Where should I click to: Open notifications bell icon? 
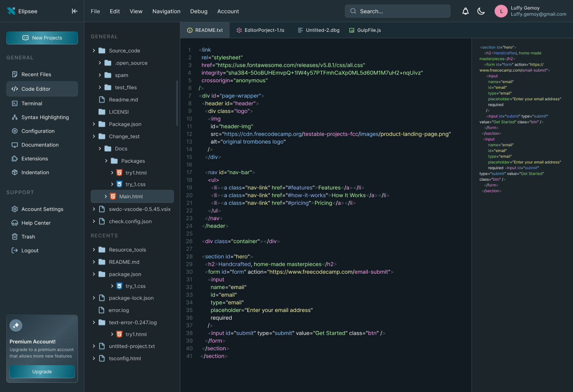[x=465, y=11]
